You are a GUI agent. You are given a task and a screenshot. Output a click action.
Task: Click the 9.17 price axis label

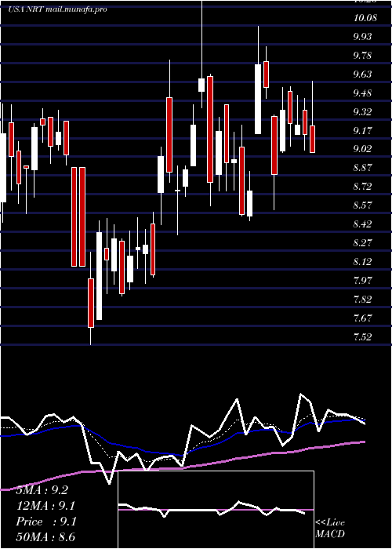coord(362,131)
